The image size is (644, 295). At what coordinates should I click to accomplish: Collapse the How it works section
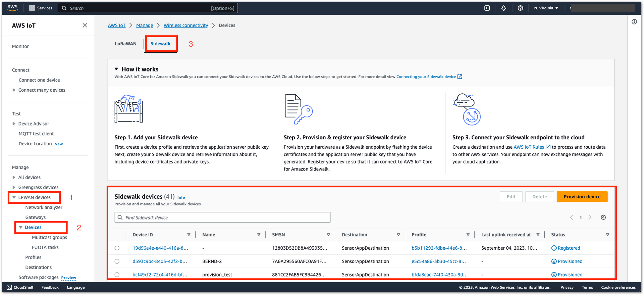coord(116,69)
